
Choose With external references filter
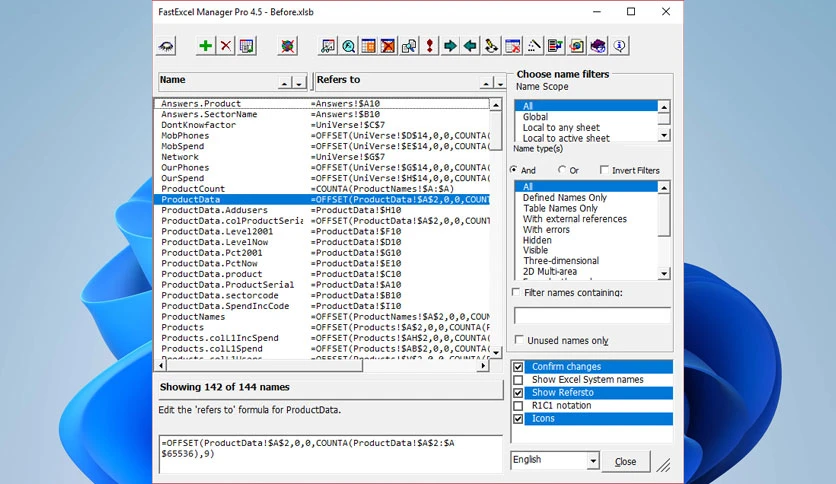(574, 219)
